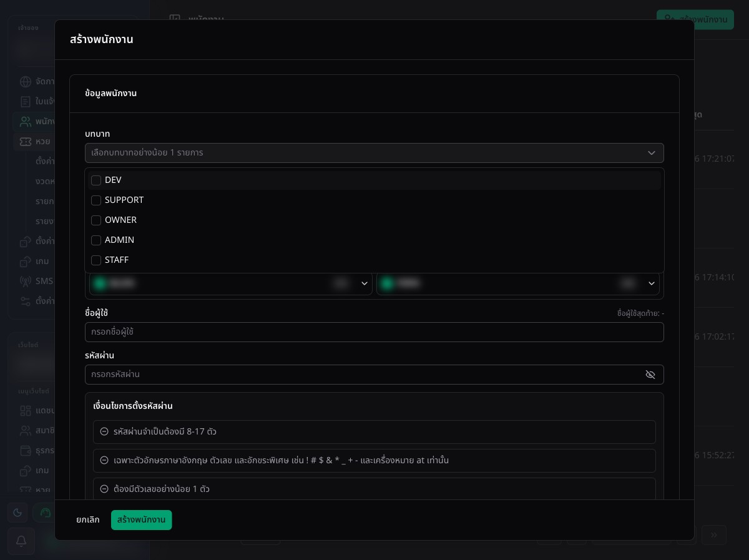
Task: Click the wallet icon in sidebar
Action: coord(26,450)
